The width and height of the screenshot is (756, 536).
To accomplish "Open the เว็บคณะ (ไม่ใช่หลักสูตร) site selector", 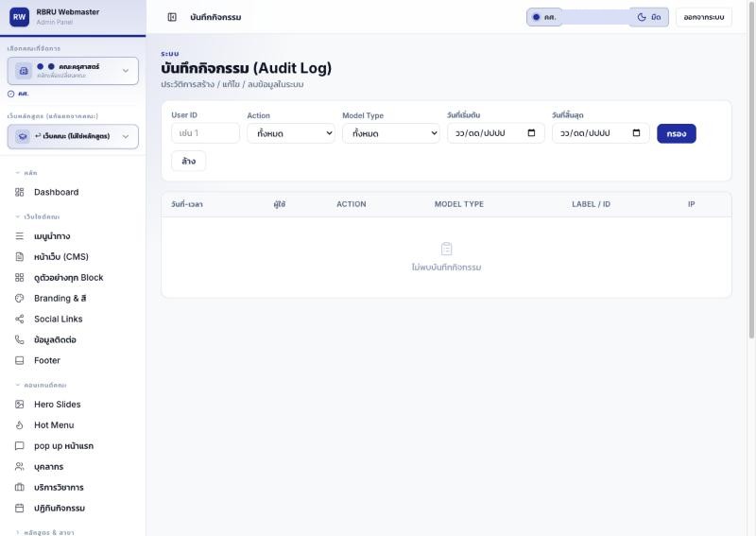I will (x=73, y=136).
